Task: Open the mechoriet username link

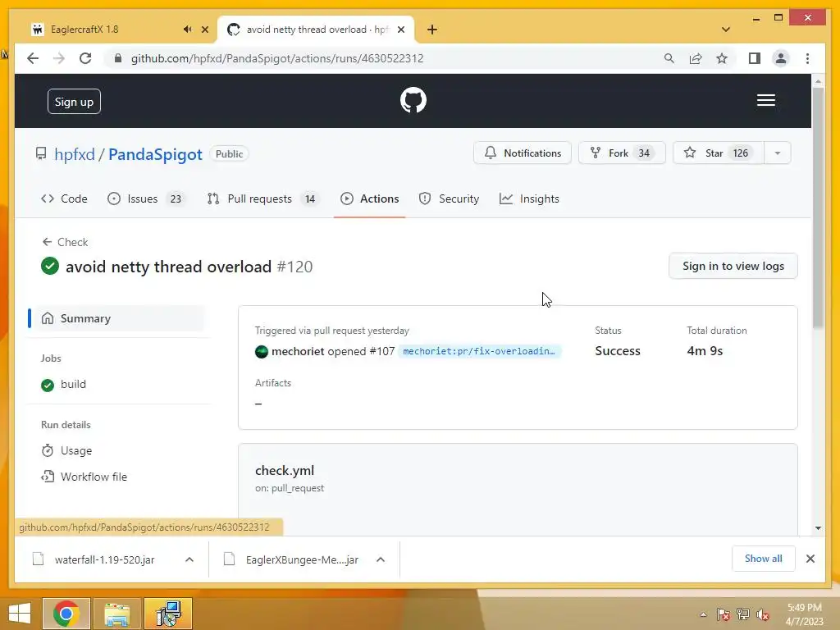Action: 298,351
